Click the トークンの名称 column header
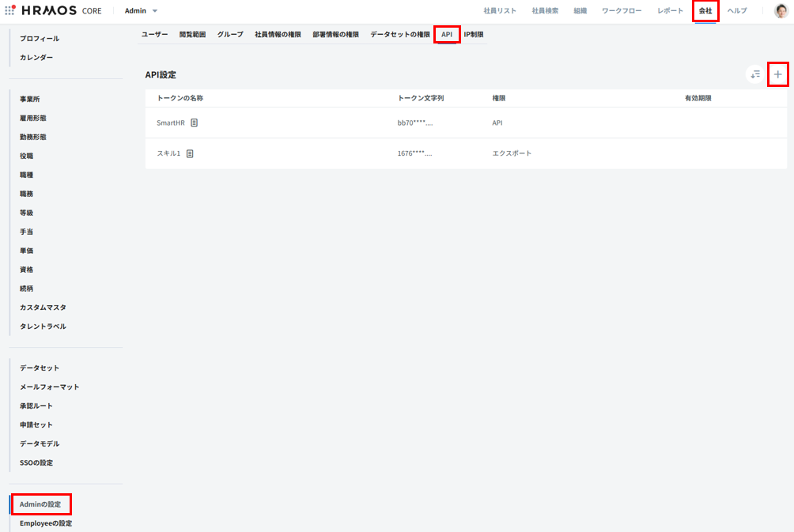Viewport: 794px width, 532px height. point(180,98)
